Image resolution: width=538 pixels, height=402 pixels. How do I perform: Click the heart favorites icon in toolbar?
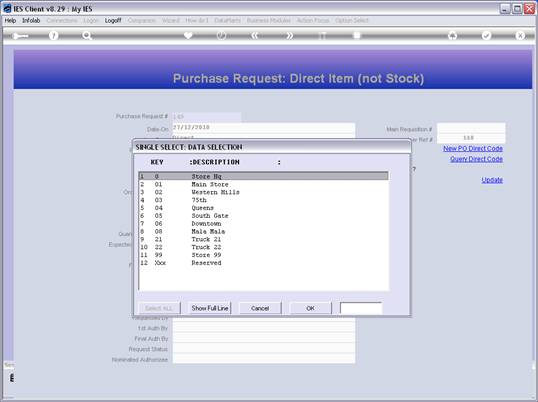pos(188,35)
